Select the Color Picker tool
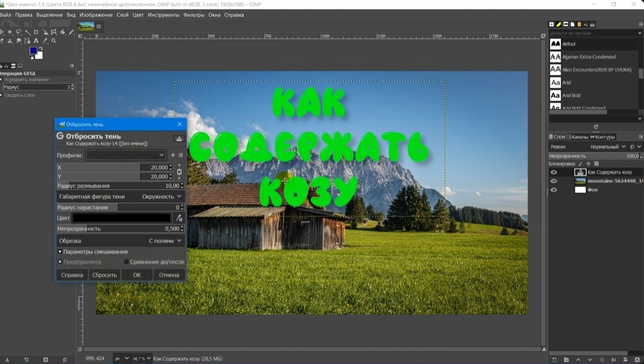The width and height of the screenshot is (644, 364). 45,41
